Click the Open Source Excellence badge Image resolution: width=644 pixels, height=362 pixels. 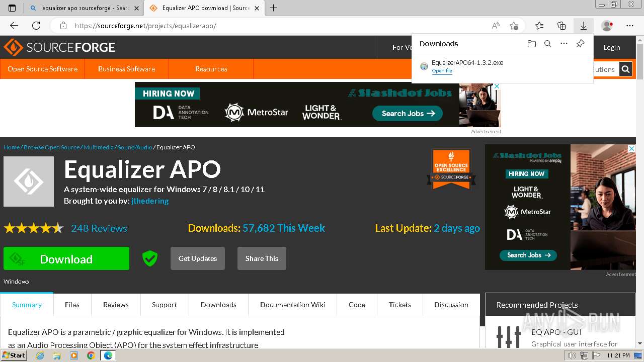click(451, 169)
